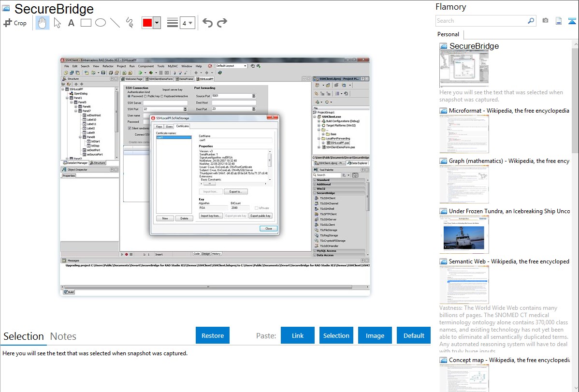Pick the freehand curve drawing tool
Viewport: 579px width, 392px height.
pos(130,23)
